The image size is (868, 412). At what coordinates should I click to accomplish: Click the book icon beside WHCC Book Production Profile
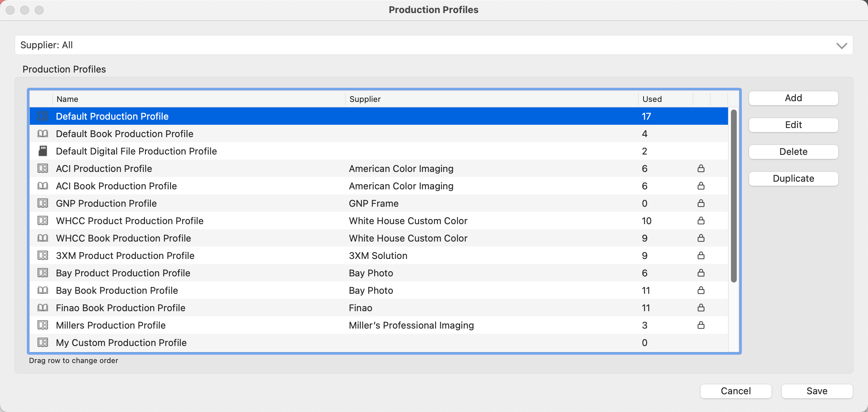pos(43,238)
